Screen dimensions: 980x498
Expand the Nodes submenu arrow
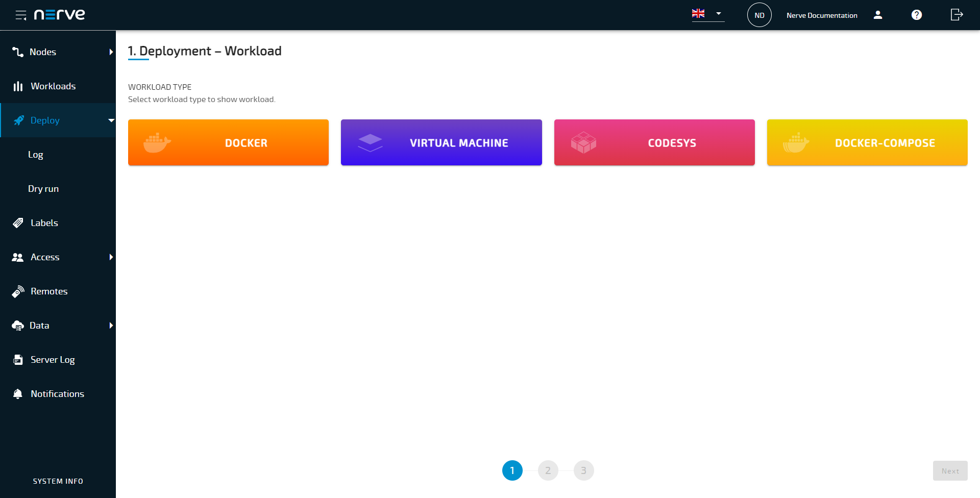[111, 52]
